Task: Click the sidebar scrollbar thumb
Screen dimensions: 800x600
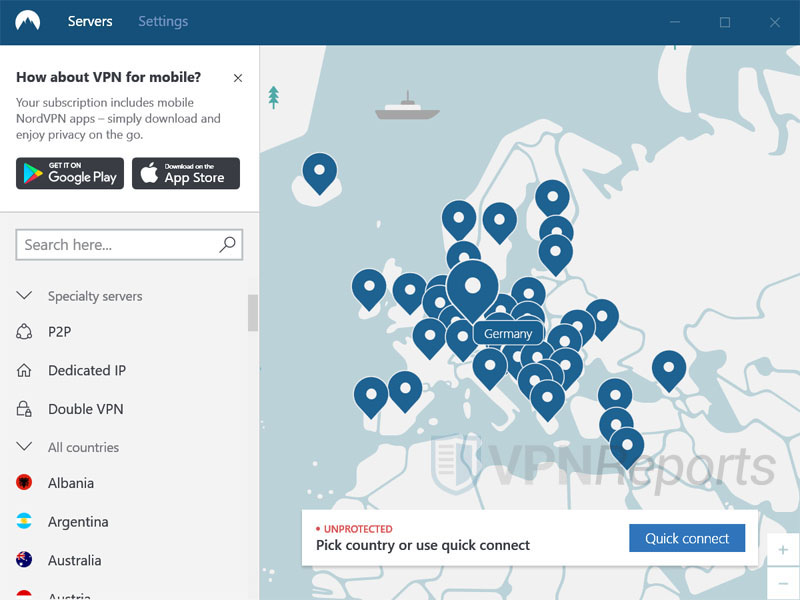Action: pyautogui.click(x=253, y=313)
